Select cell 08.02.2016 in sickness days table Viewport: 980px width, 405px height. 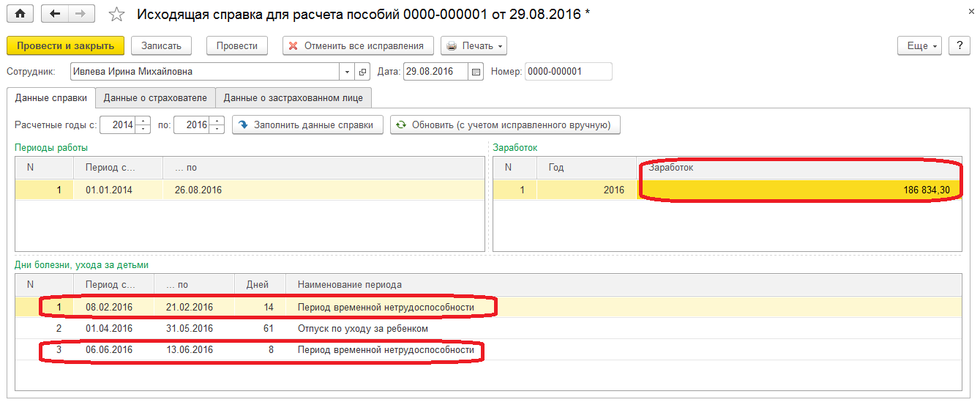[x=114, y=307]
